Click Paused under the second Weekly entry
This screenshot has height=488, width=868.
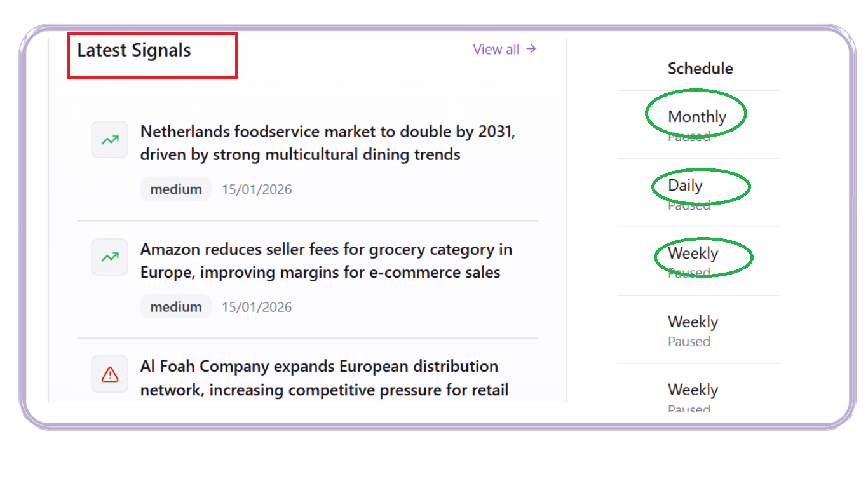[x=689, y=341]
